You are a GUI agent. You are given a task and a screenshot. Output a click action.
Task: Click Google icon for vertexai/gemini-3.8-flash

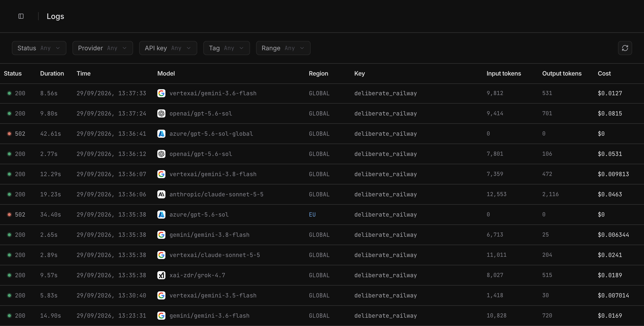pyautogui.click(x=161, y=174)
